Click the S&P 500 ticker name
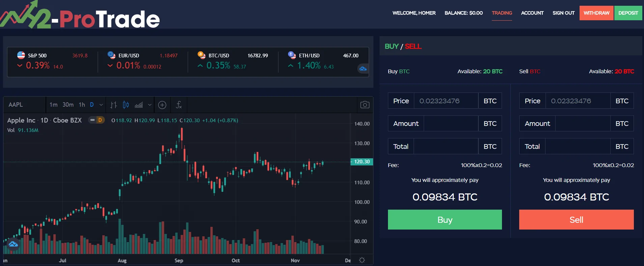644x266 pixels. (x=37, y=56)
